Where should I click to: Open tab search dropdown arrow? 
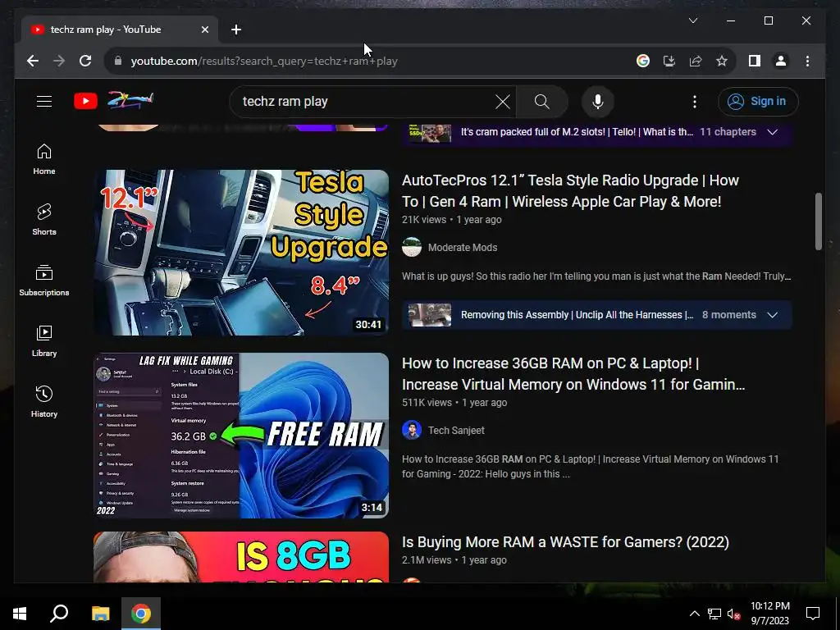pos(692,21)
